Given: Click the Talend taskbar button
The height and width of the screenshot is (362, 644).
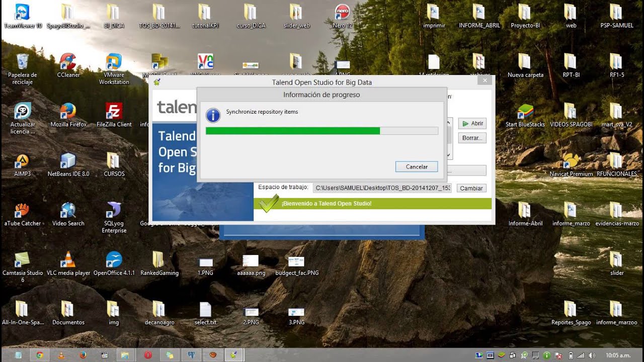Looking at the screenshot, I should click(x=233, y=355).
